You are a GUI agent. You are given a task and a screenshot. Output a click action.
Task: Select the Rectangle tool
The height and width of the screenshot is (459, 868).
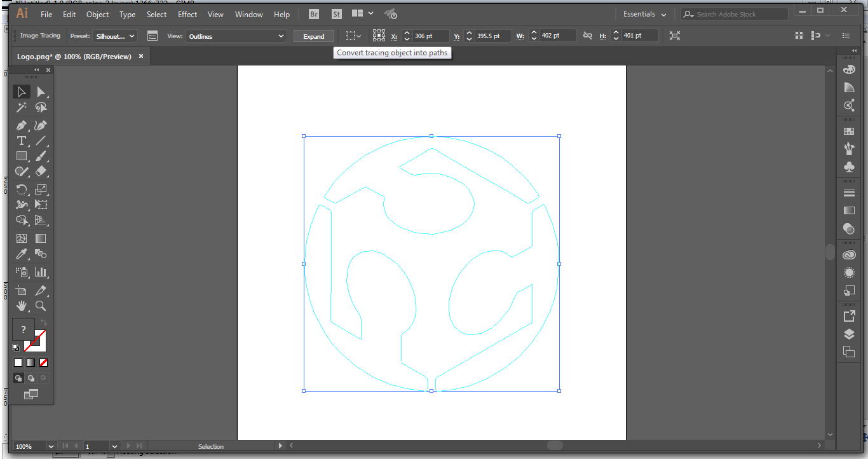(x=22, y=156)
